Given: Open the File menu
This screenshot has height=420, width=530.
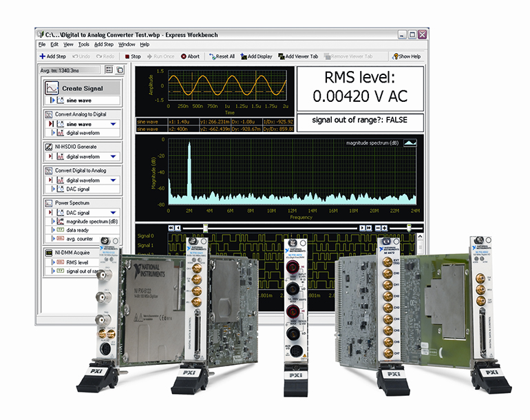Looking at the screenshot, I should point(42,44).
